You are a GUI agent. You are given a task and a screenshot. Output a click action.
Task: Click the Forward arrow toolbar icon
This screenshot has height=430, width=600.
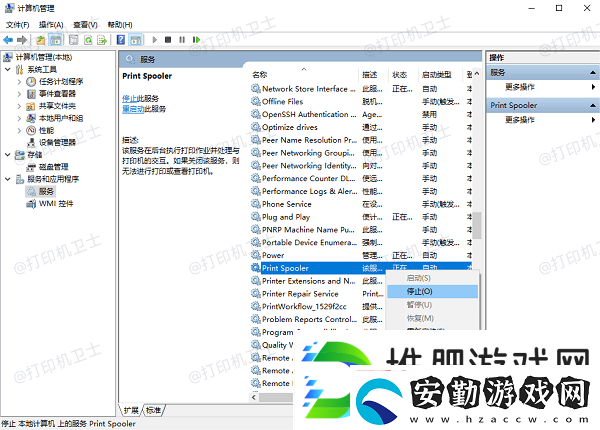[22, 39]
